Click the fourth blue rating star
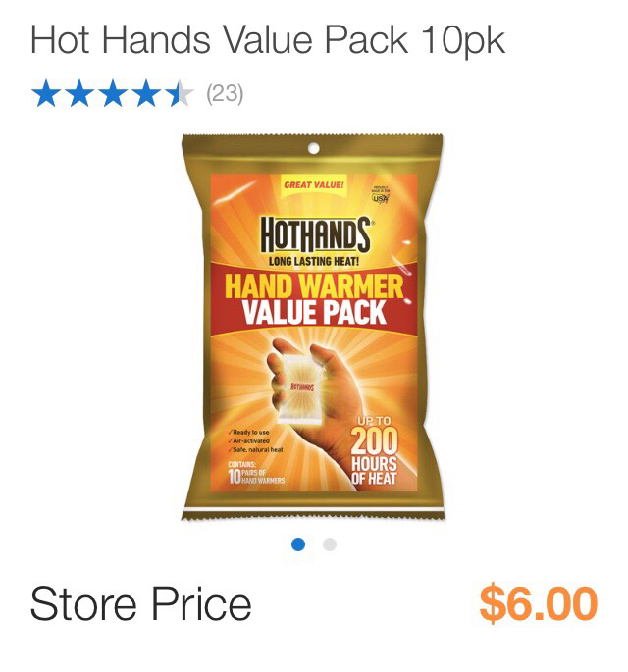 146,93
